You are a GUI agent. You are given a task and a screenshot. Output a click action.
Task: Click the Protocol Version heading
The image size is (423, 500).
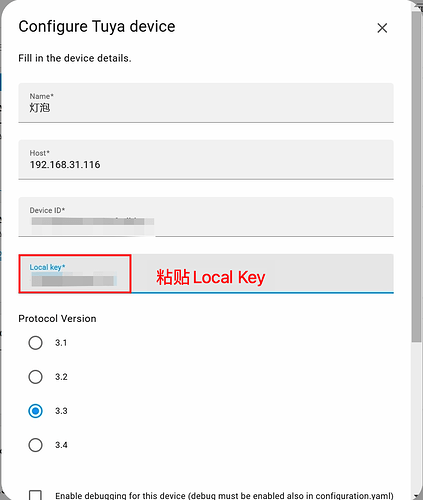57,319
